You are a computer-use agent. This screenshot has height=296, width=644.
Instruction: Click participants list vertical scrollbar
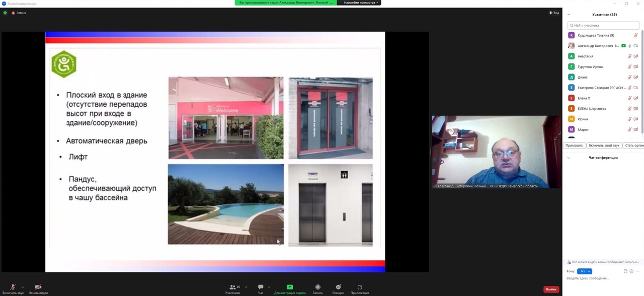[x=642, y=83]
